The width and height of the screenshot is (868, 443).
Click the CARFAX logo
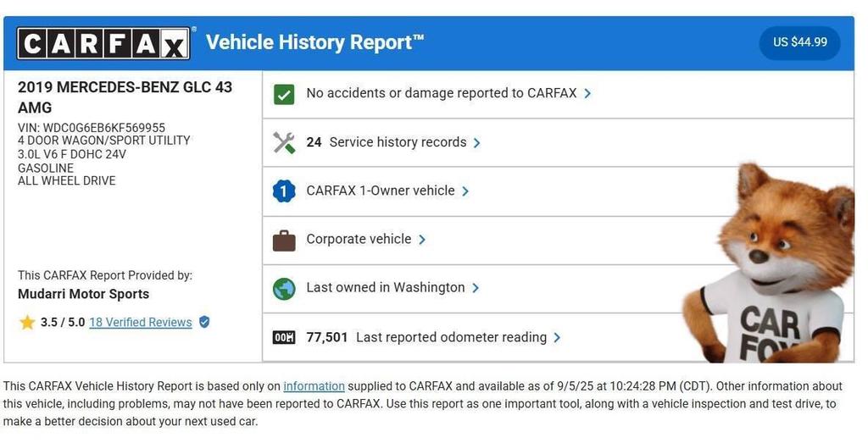(x=103, y=42)
